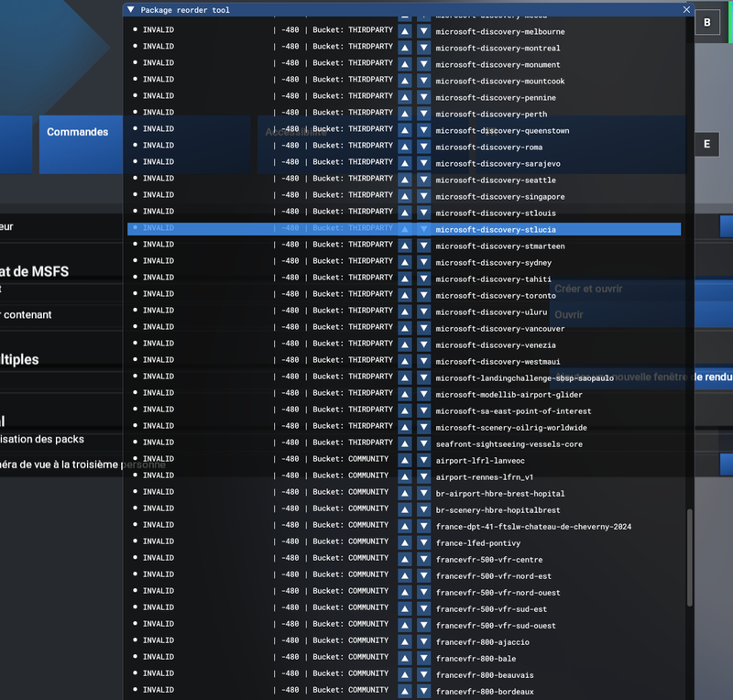Click the up arrow for microsoft-discovery-perth
The image size is (733, 700).
[x=405, y=114]
